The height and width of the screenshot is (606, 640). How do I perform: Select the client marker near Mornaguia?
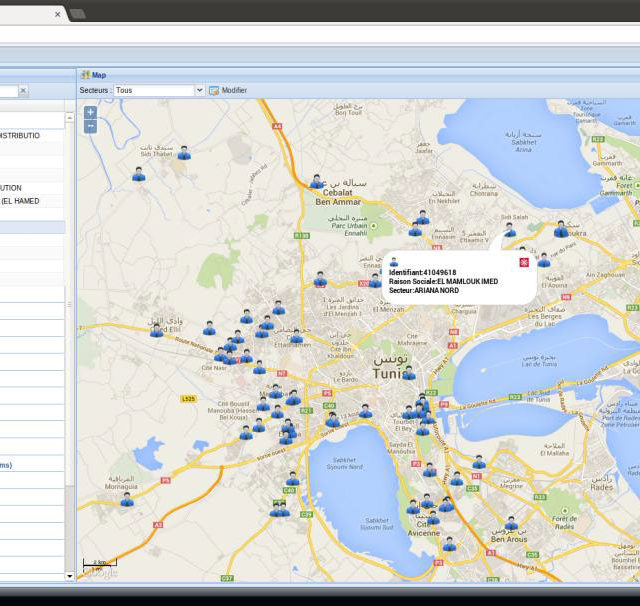(x=127, y=498)
